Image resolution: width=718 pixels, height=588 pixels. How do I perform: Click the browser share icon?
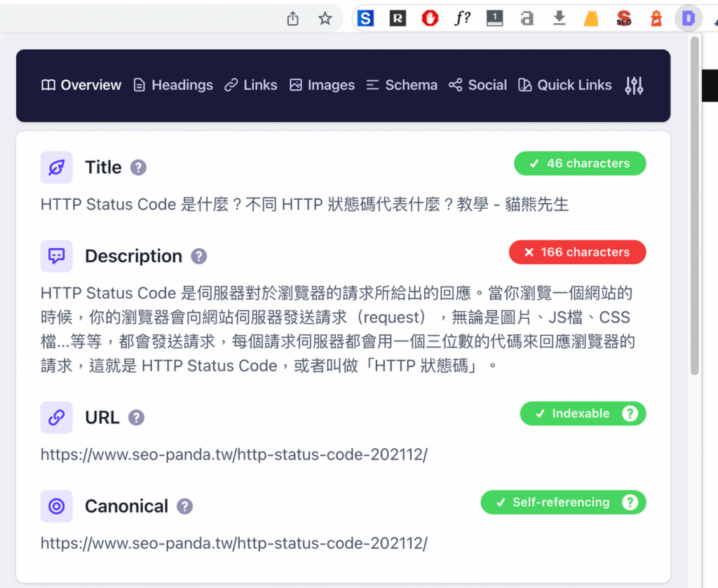pyautogui.click(x=292, y=18)
